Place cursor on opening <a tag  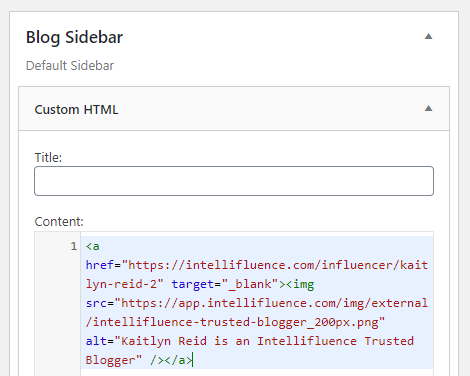click(x=93, y=247)
